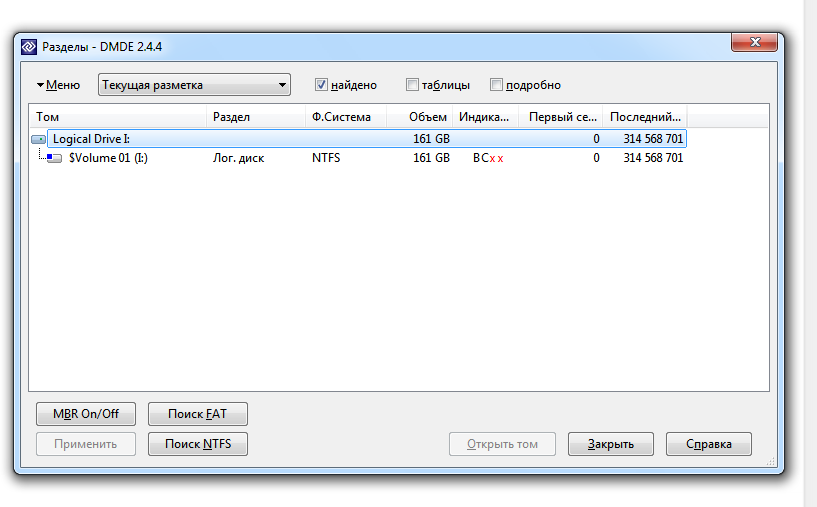Click the Объем column header
The width and height of the screenshot is (817, 507).
pyautogui.click(x=420, y=117)
